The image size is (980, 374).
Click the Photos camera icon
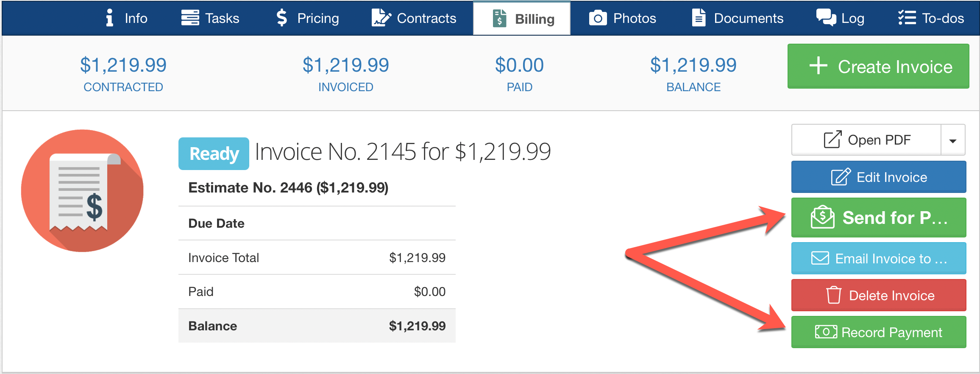(x=598, y=18)
